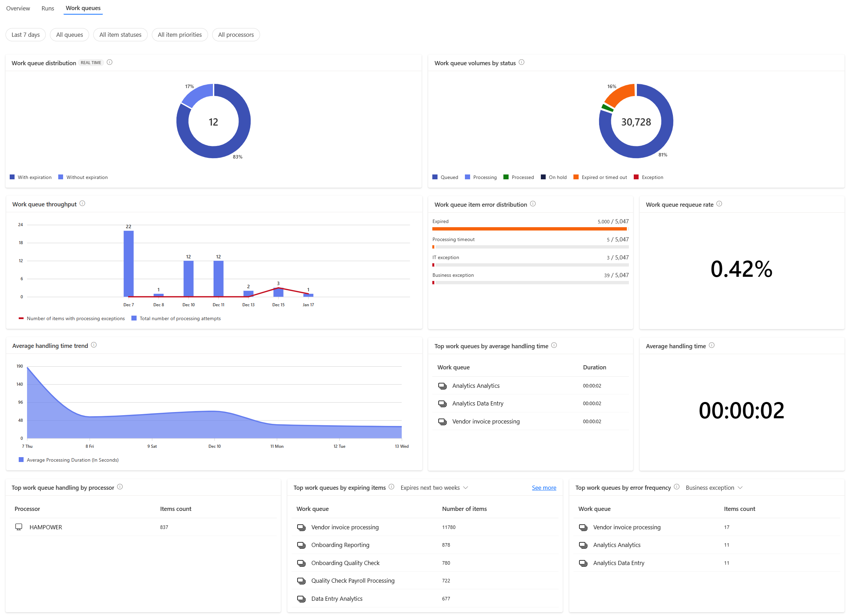Viewport: 848px width, 616px height.
Task: Switch to the Overview tab
Action: (18, 8)
